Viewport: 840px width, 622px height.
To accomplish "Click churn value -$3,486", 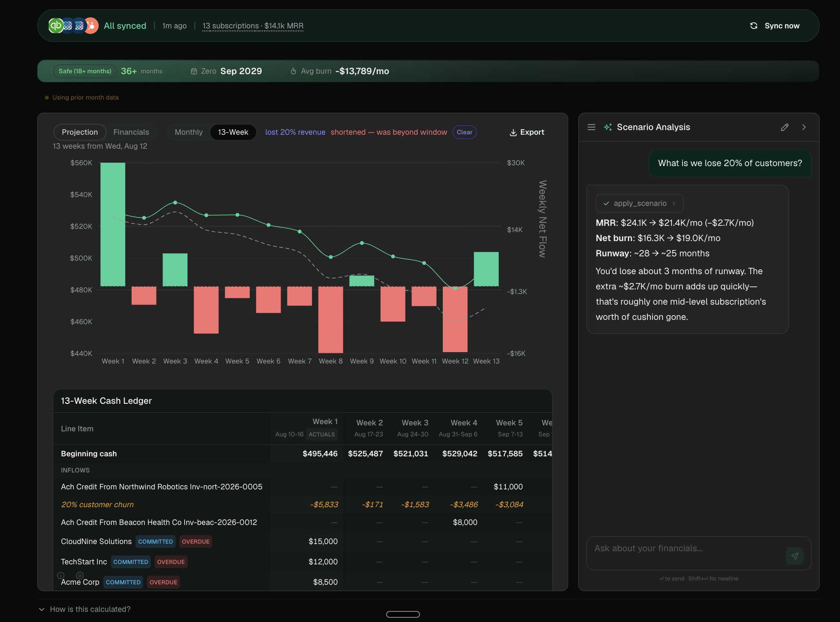I will pos(464,505).
